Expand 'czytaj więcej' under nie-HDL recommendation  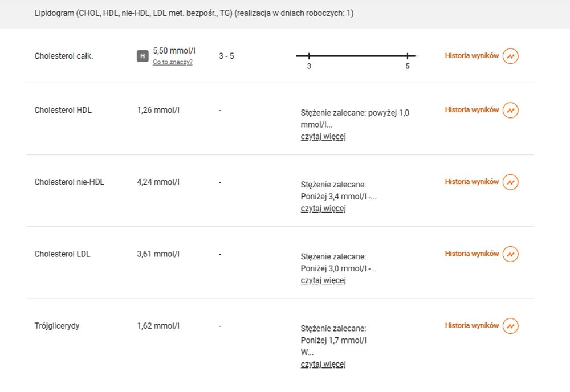tap(323, 209)
